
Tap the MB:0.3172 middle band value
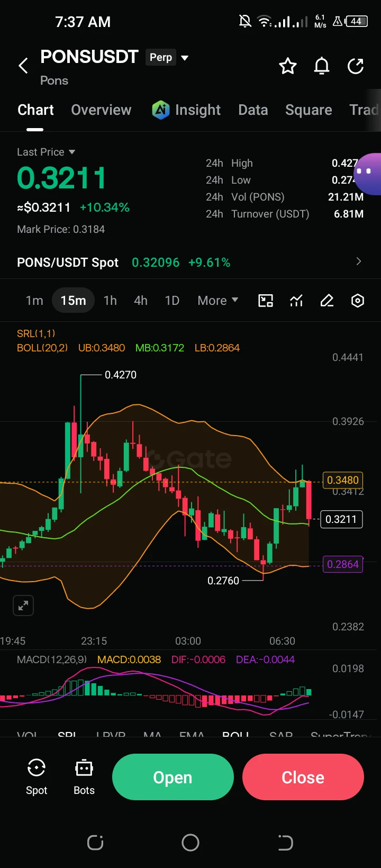coord(160,348)
